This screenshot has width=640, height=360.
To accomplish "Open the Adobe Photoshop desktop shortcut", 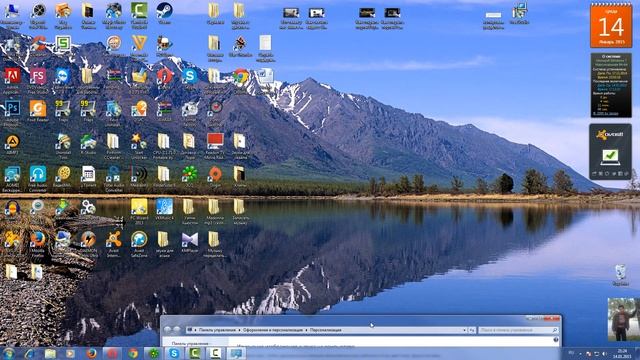I will tap(12, 113).
